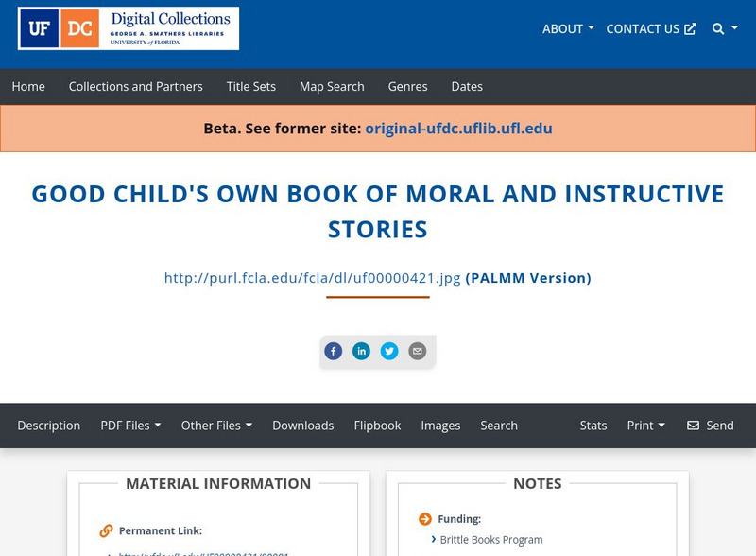The width and height of the screenshot is (756, 556).
Task: Open the PDF Files dropdown
Action: pyautogui.click(x=131, y=426)
